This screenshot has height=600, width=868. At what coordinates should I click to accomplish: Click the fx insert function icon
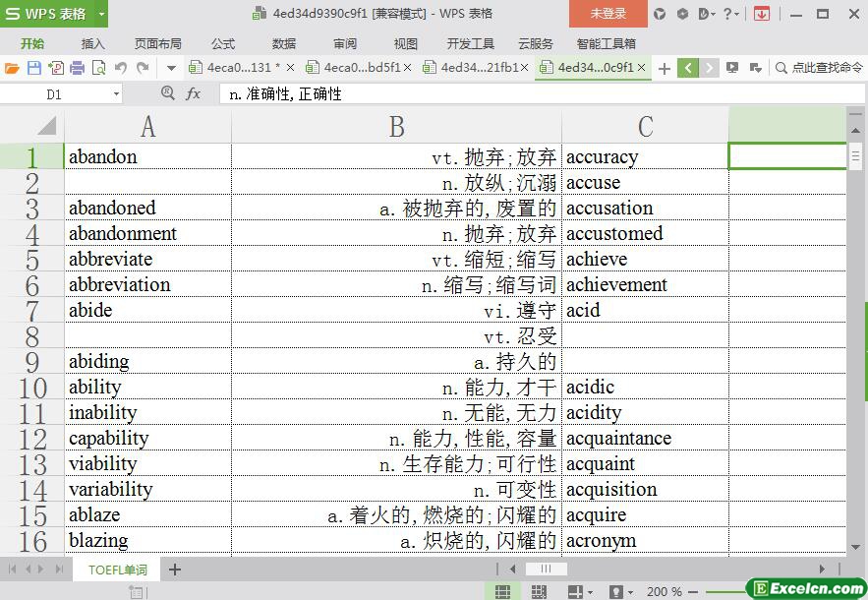click(193, 93)
